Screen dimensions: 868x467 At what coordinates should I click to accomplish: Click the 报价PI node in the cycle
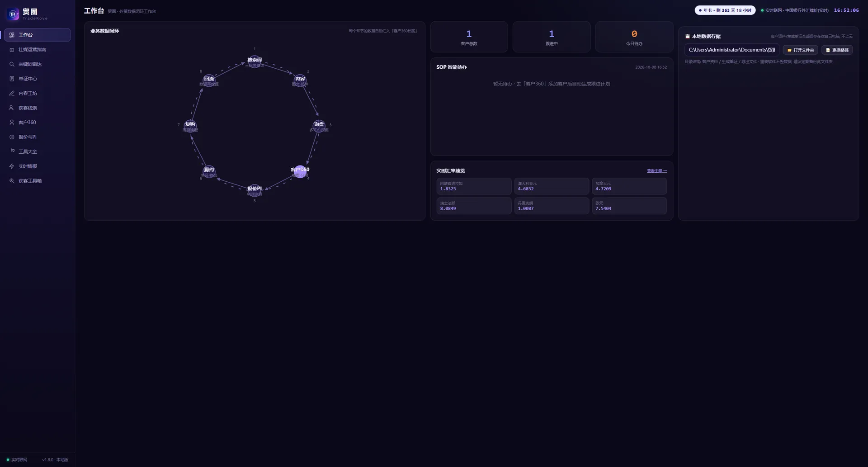[255, 190]
